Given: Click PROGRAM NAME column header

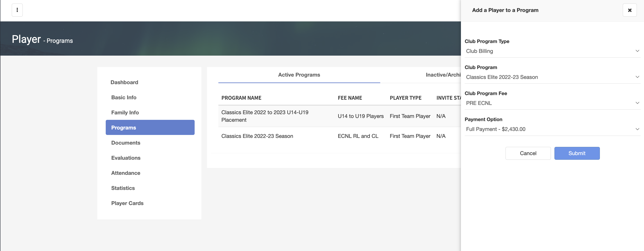Looking at the screenshot, I should click(241, 98).
